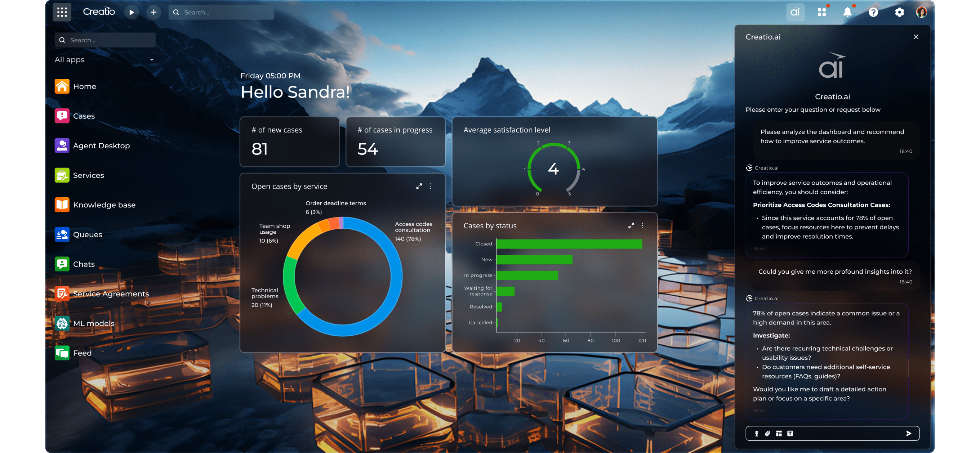The height and width of the screenshot is (453, 980).
Task: Open the Service Agreements section
Action: 62,293
